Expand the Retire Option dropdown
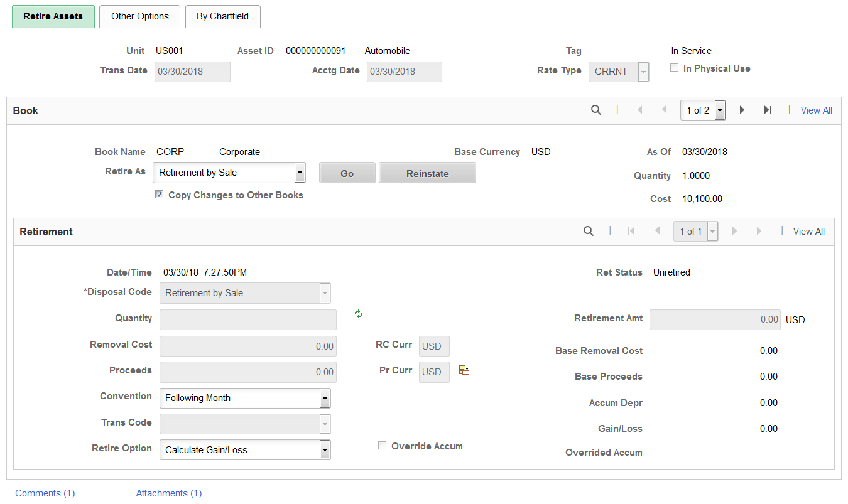848x504 pixels. click(325, 449)
